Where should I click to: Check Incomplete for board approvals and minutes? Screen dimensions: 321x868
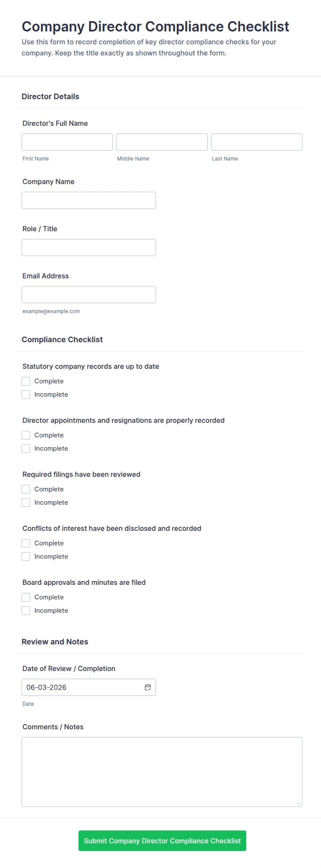click(x=26, y=610)
